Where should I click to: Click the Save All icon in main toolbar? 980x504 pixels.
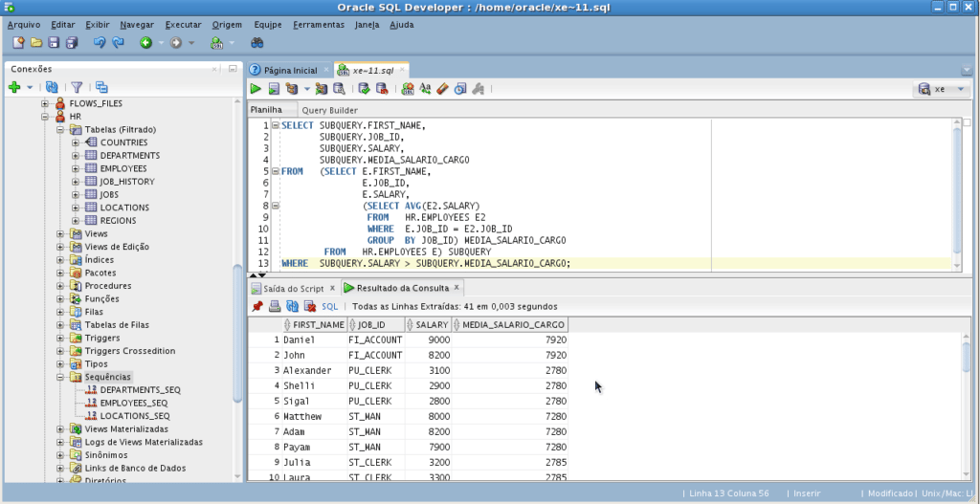click(x=73, y=43)
